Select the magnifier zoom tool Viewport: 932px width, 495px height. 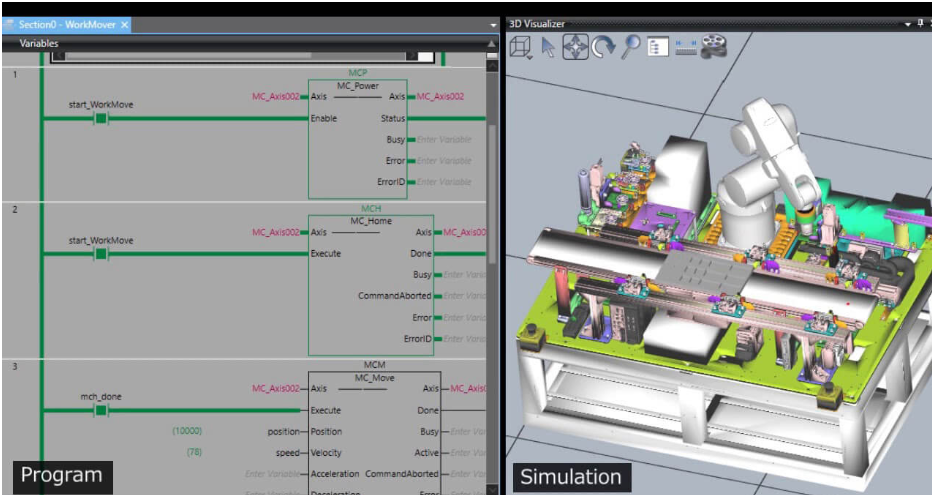[630, 47]
